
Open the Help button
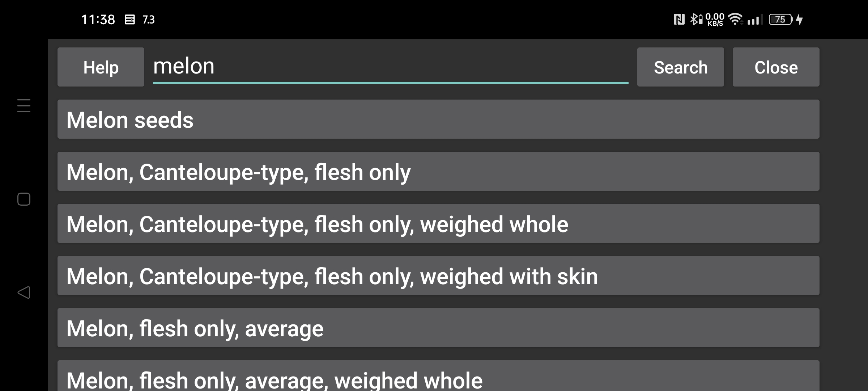[101, 67]
